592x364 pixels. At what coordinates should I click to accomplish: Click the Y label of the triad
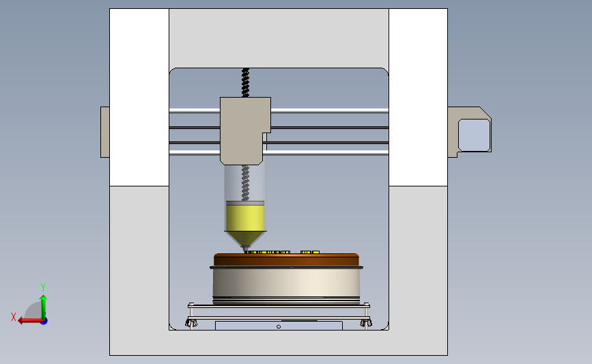pos(43,288)
